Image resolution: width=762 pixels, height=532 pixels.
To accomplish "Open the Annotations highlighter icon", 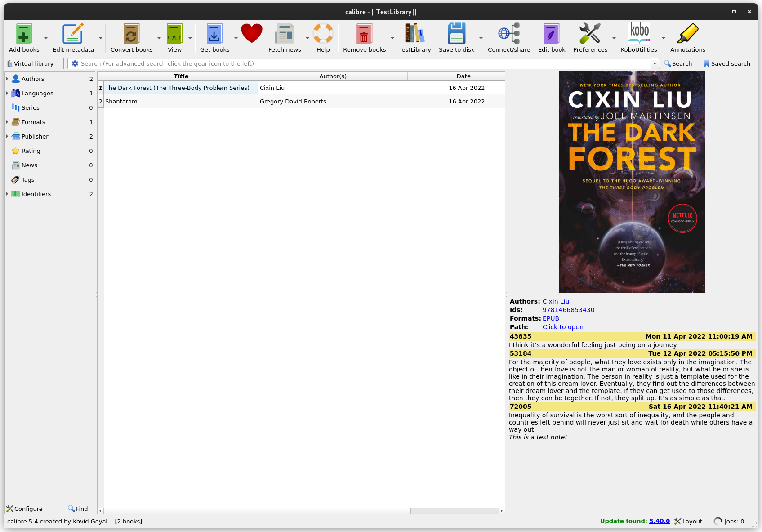I will [x=687, y=34].
